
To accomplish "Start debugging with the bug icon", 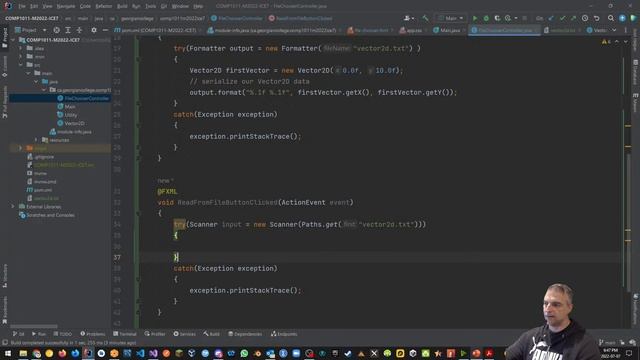I will tap(486, 18).
